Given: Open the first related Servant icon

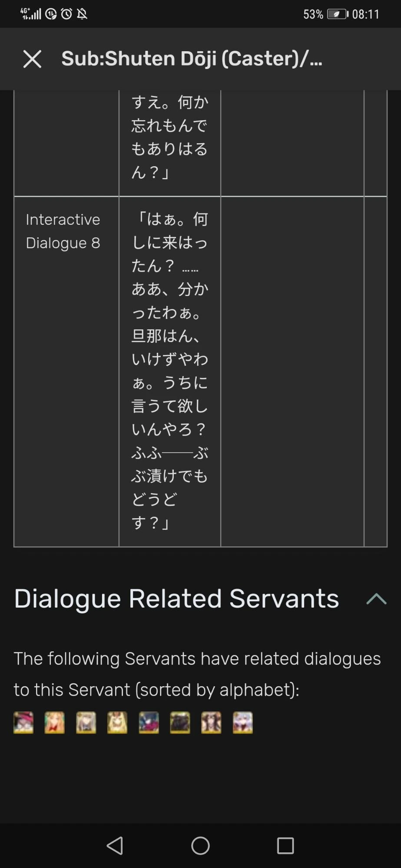Looking at the screenshot, I should (23, 723).
